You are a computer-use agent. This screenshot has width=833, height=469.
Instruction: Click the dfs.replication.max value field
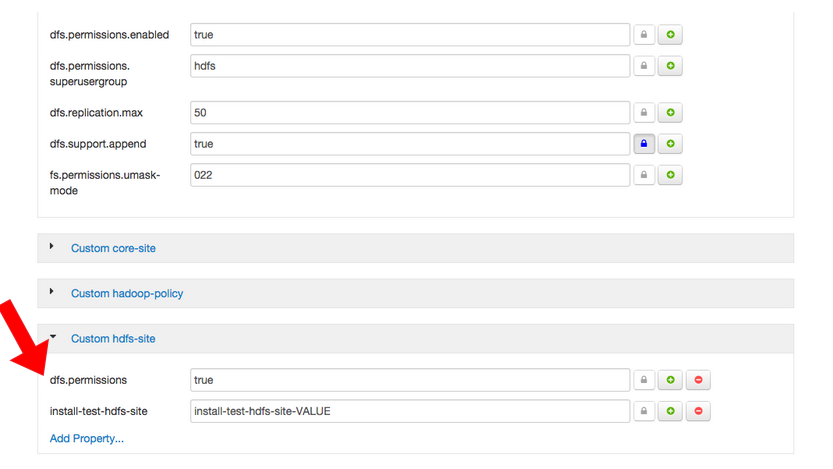click(410, 113)
